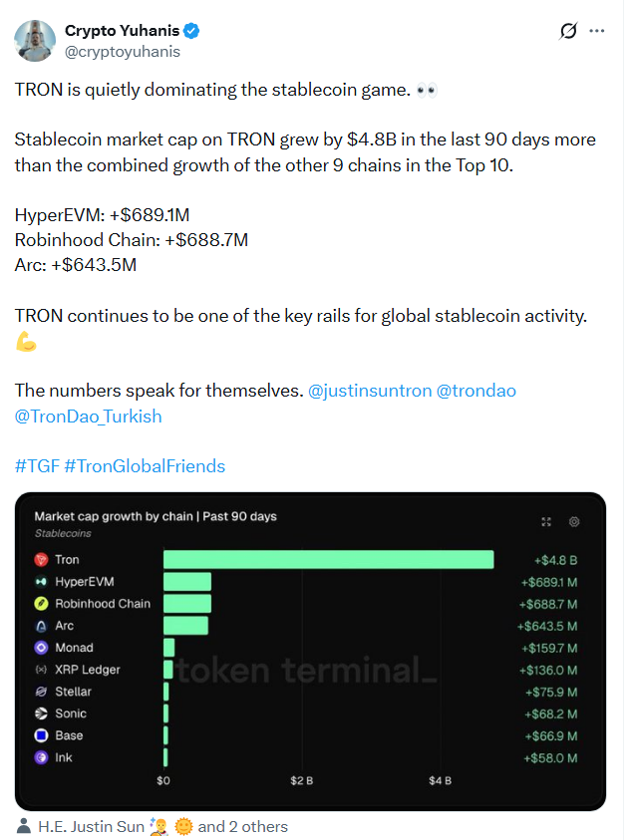635x840 pixels.
Task: Open the Crypto Yuhanis display name
Action: point(123,31)
